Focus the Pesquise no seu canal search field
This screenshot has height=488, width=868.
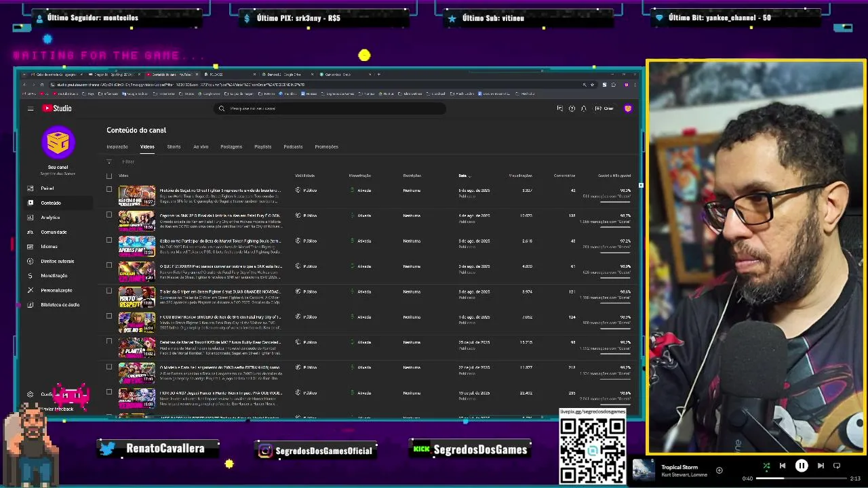(331, 108)
